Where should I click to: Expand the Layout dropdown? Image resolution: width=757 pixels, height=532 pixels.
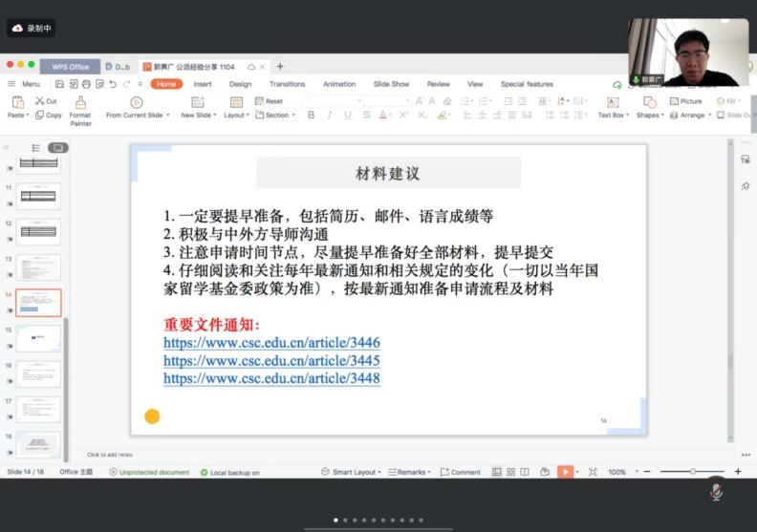236,115
